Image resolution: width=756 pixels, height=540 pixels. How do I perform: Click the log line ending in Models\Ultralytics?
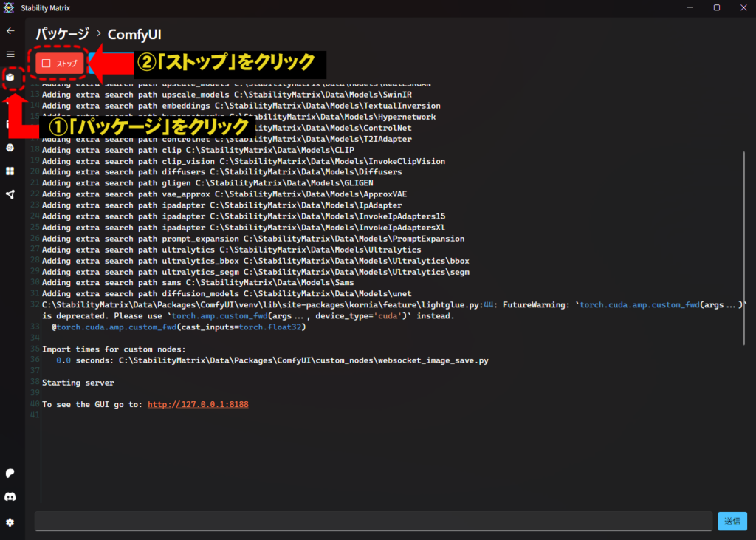pyautogui.click(x=231, y=250)
